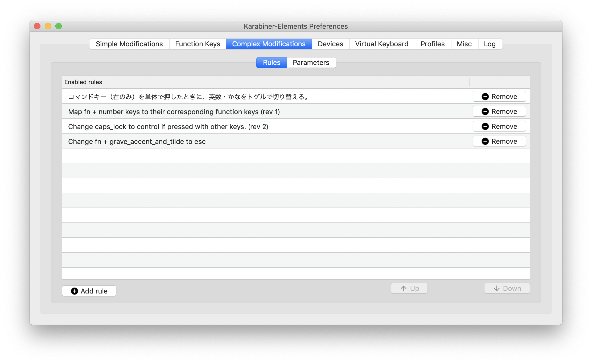Switch to the Parameters segment
592x364 pixels.
[311, 63]
